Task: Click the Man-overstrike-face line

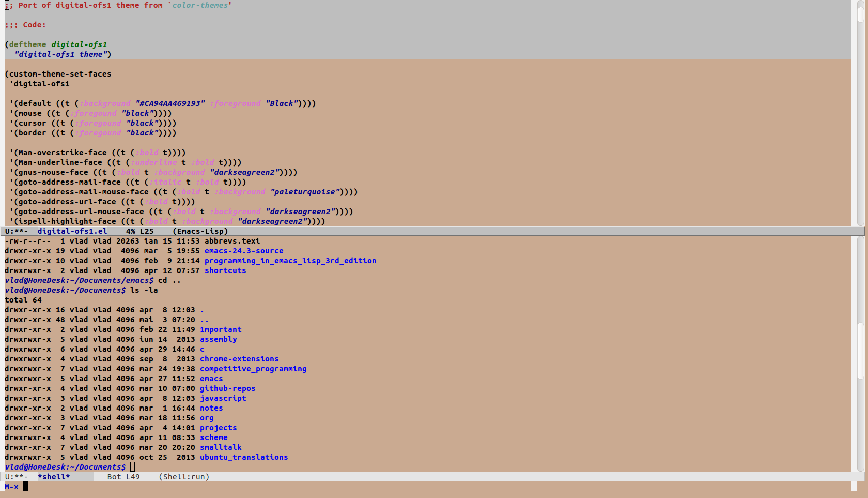Action: click(98, 153)
